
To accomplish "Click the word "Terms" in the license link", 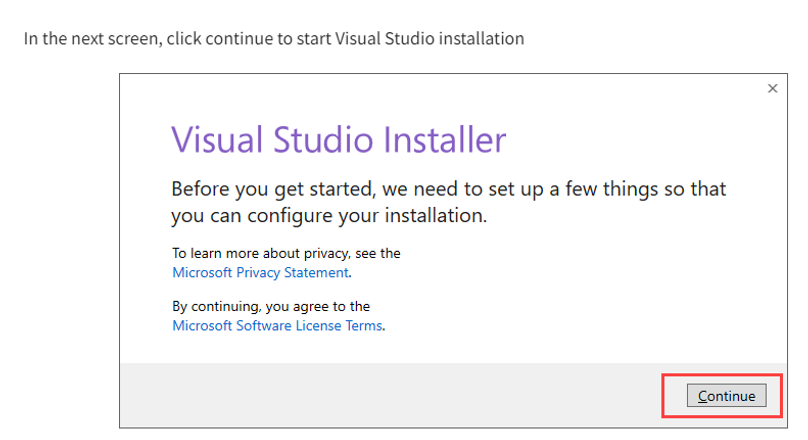I will 364,325.
